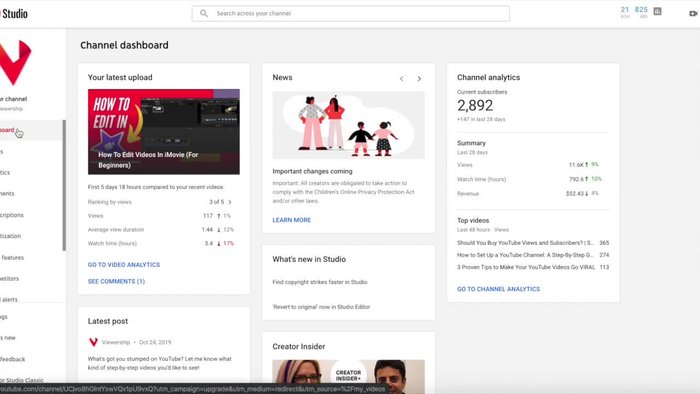Click the 825 counter in the header
The image size is (700, 394).
pos(641,9)
